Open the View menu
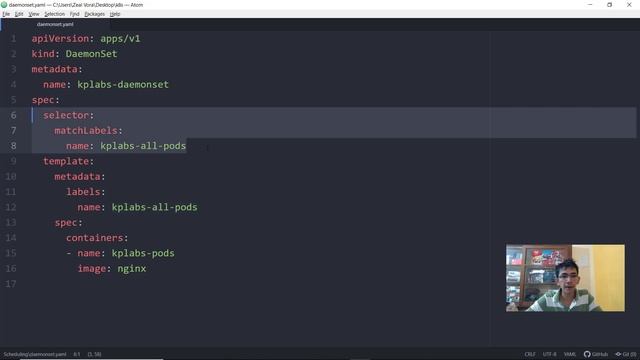Screen dimensions: 640x360 (34, 14)
